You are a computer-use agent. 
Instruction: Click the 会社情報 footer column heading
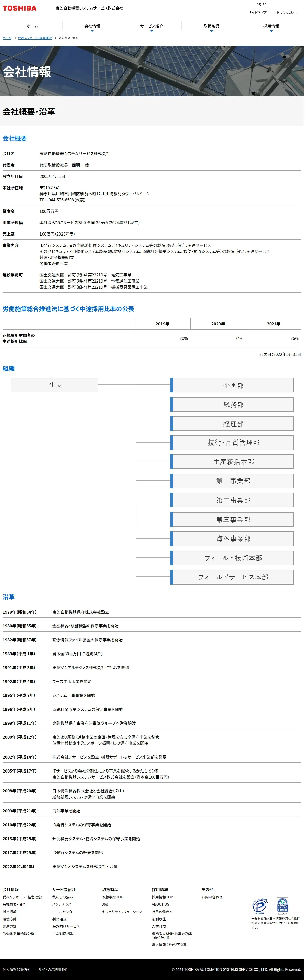11,890
